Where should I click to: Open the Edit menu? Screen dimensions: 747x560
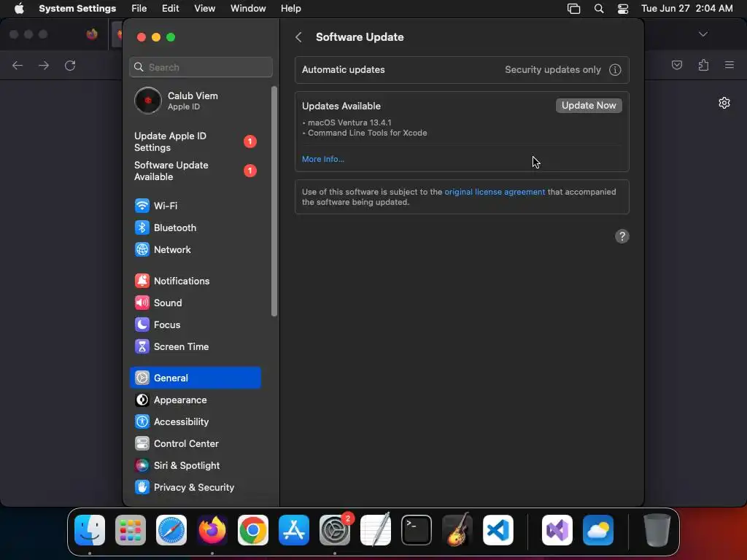click(170, 9)
